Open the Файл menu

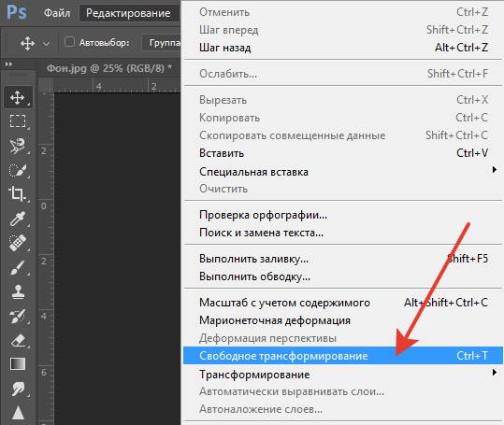57,13
